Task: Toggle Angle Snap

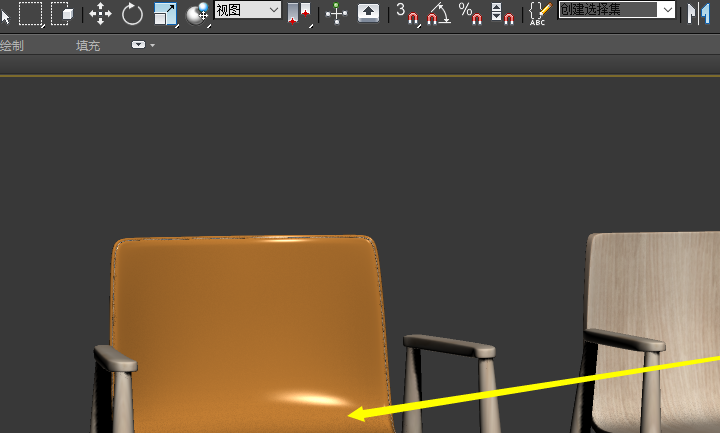Action: coord(439,14)
